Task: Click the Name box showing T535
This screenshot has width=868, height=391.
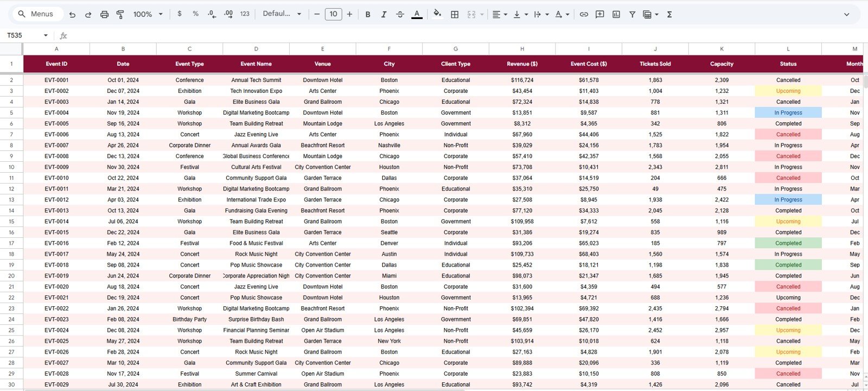Action: tap(22, 35)
